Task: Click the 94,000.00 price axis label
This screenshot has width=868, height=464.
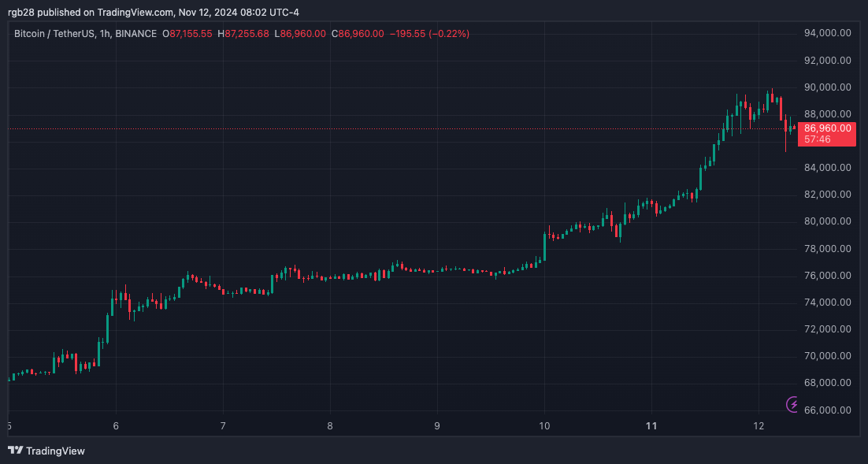Action: pyautogui.click(x=825, y=33)
